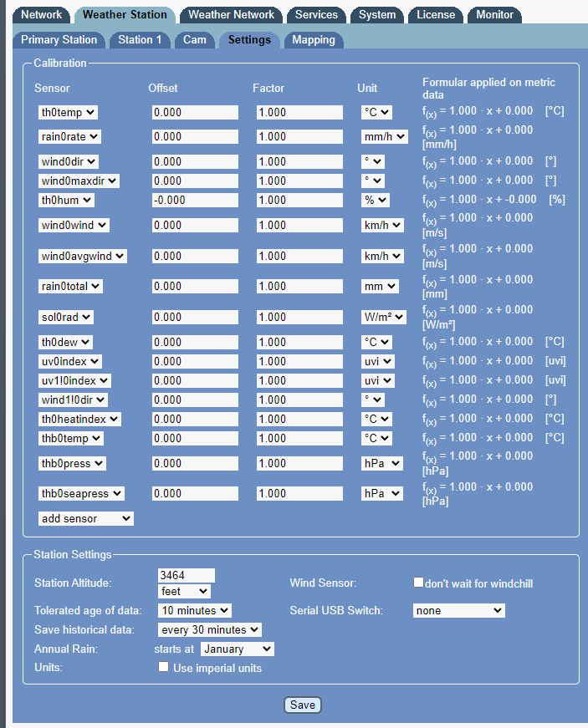Enable the don't wait for windchill checkbox
This screenshot has width=588, height=728.
(419, 583)
